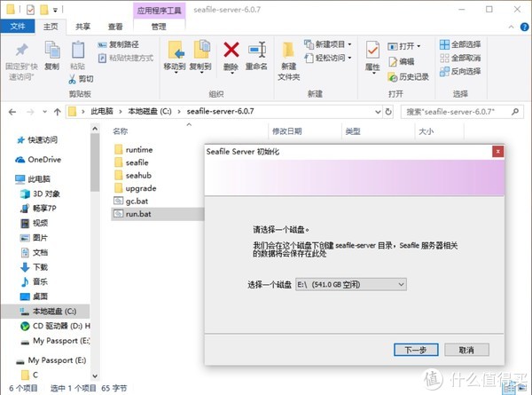Switch to the Home tab
This screenshot has width=532, height=395.
click(x=51, y=27)
